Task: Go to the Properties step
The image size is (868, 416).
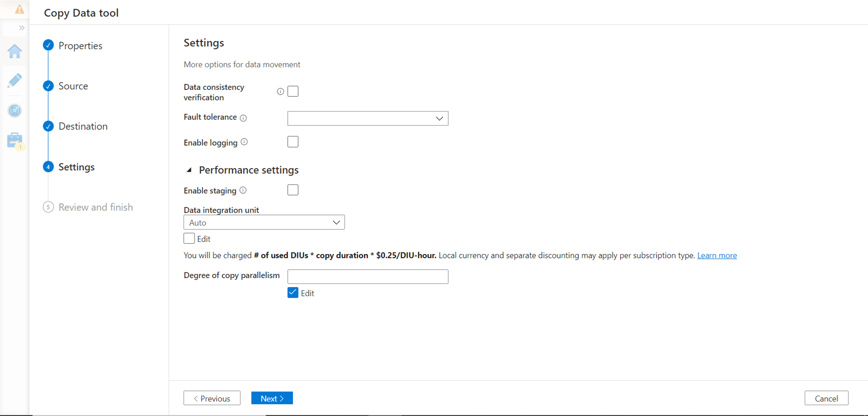Action: click(80, 46)
